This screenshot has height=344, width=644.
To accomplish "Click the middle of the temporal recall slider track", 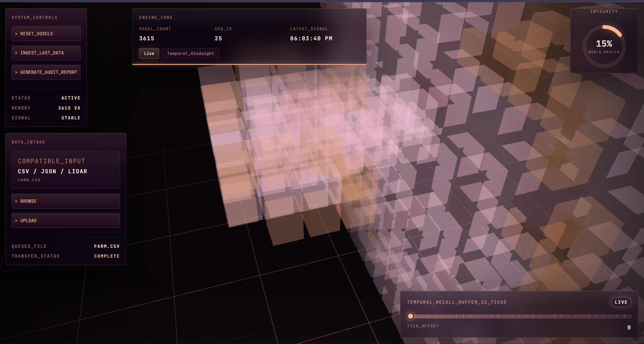I will pyautogui.click(x=521, y=316).
